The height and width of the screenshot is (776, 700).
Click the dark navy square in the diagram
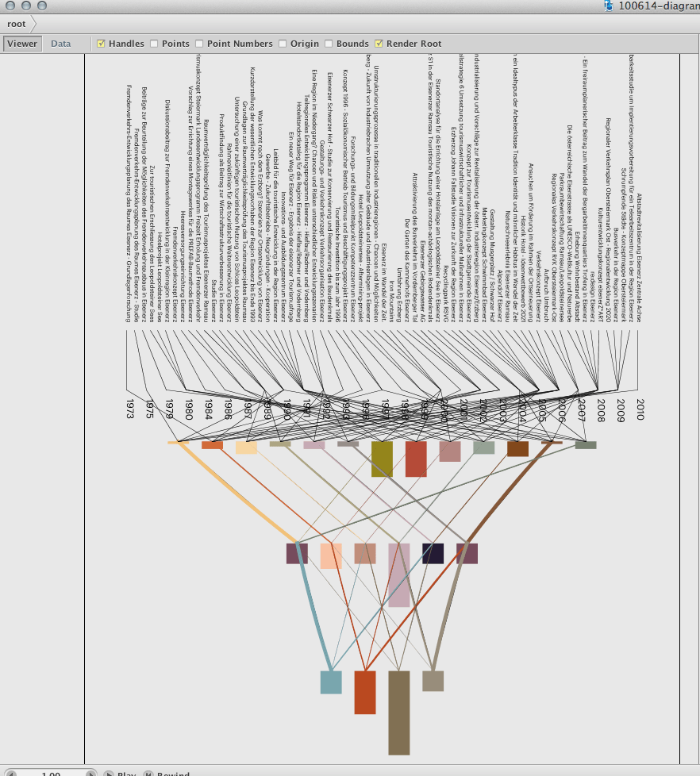point(433,553)
